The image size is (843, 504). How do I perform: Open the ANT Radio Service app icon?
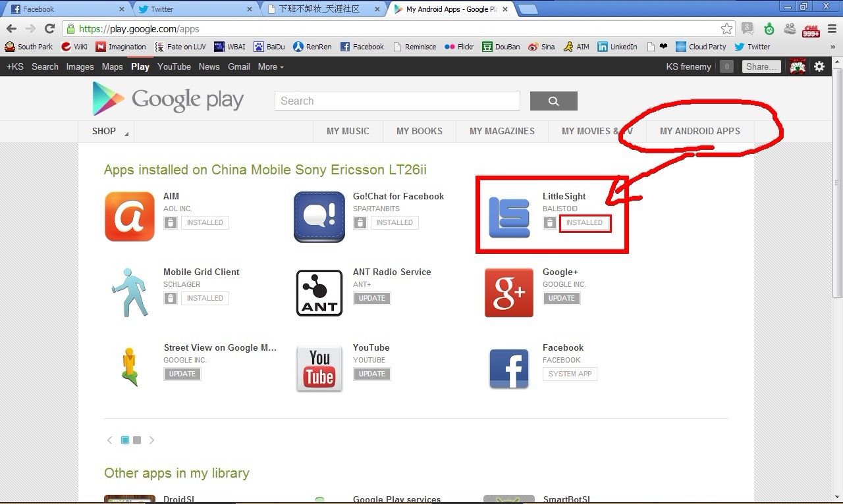(x=319, y=292)
